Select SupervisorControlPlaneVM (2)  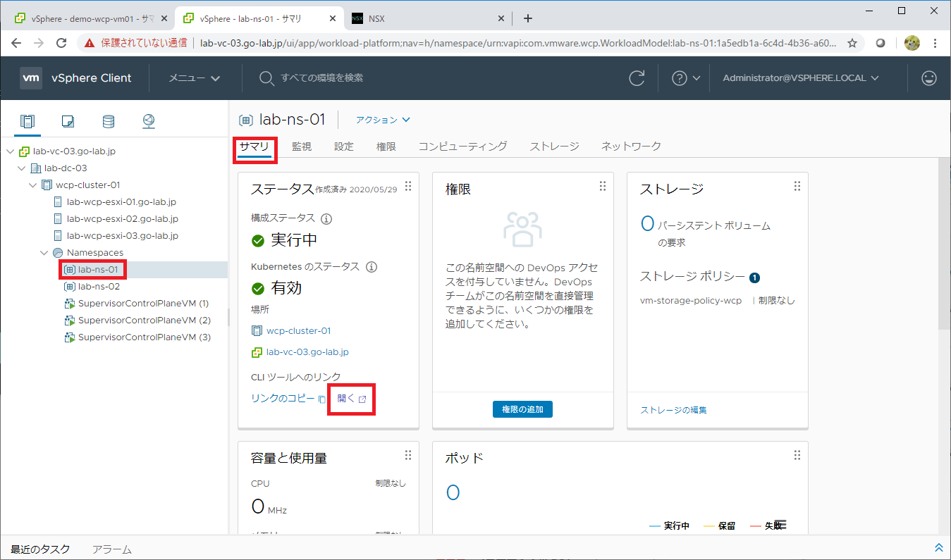coord(144,321)
